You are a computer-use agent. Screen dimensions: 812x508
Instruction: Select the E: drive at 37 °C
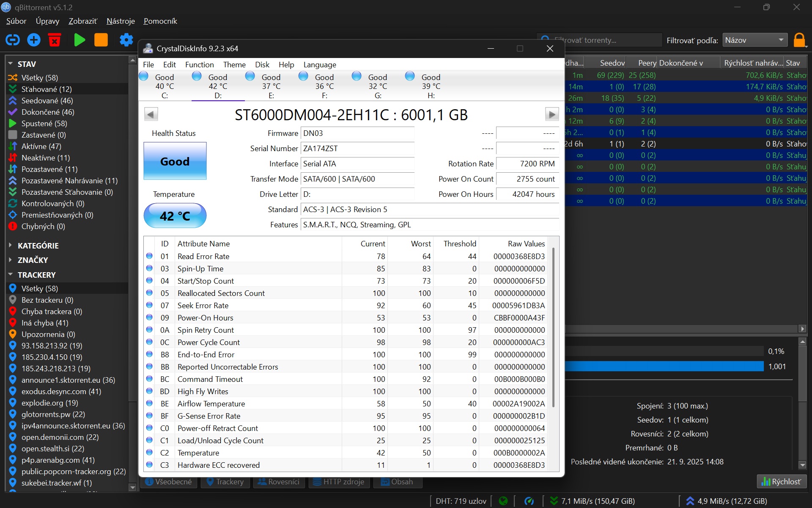pos(271,86)
